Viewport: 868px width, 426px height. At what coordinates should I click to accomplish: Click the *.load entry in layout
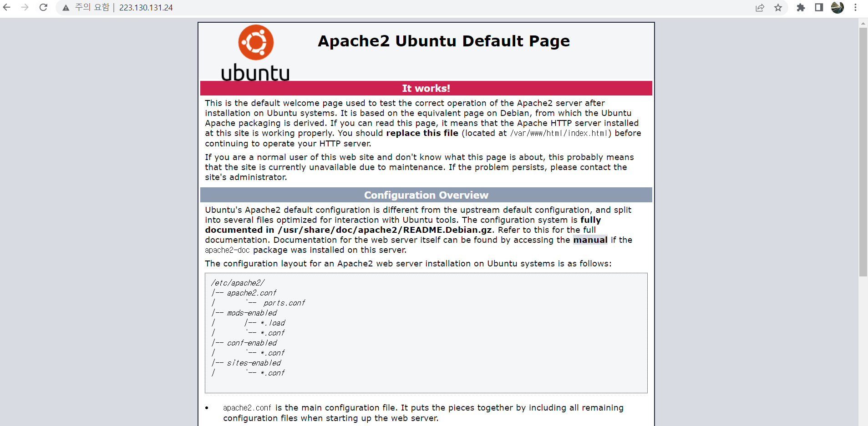pos(273,323)
